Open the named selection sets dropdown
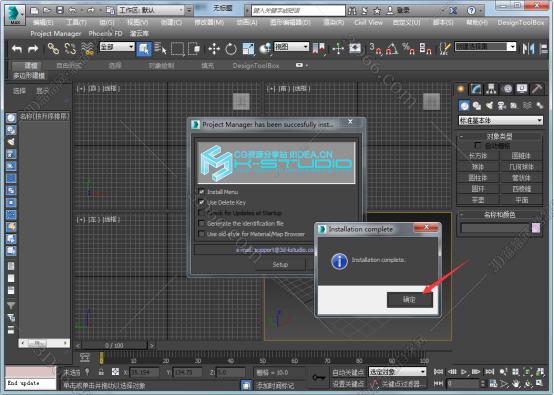Viewport: 554px width, 395px height. click(x=485, y=47)
